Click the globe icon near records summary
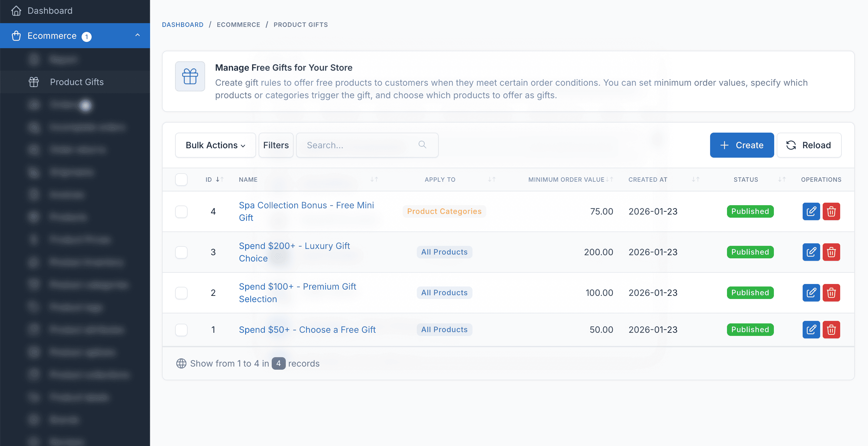The image size is (868, 446). pos(181,363)
